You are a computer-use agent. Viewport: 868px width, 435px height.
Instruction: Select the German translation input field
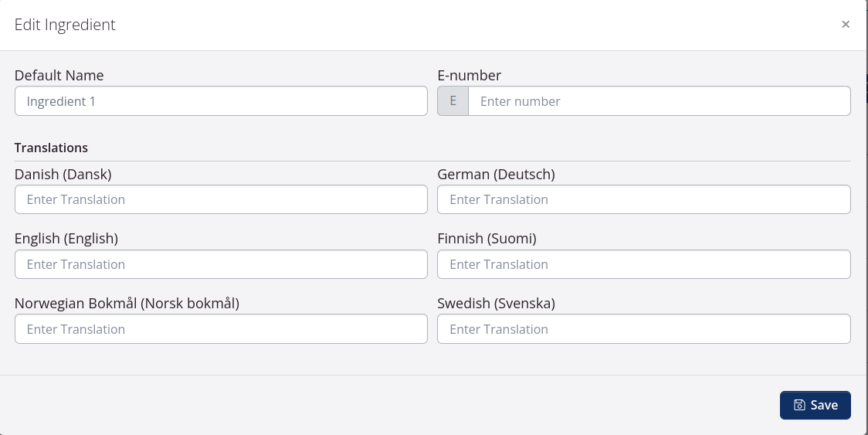643,199
